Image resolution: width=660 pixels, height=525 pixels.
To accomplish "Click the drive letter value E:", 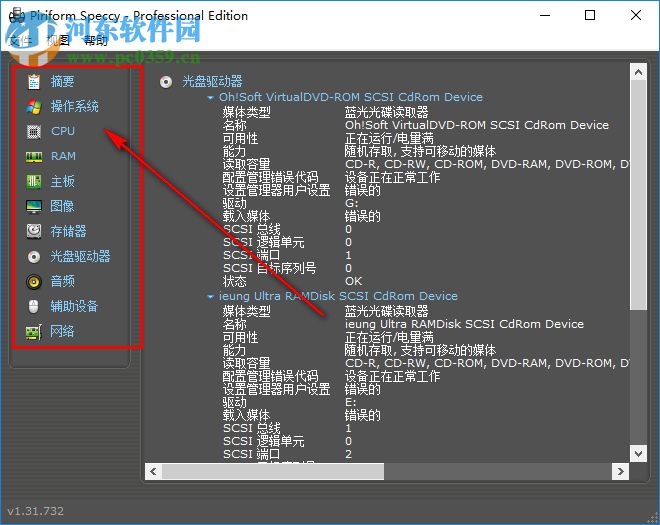I will [350, 402].
